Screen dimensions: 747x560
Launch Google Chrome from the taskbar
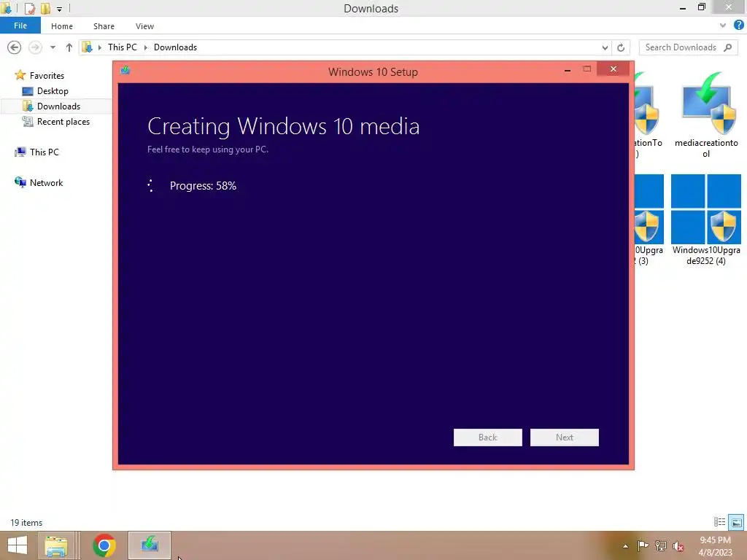pos(104,545)
